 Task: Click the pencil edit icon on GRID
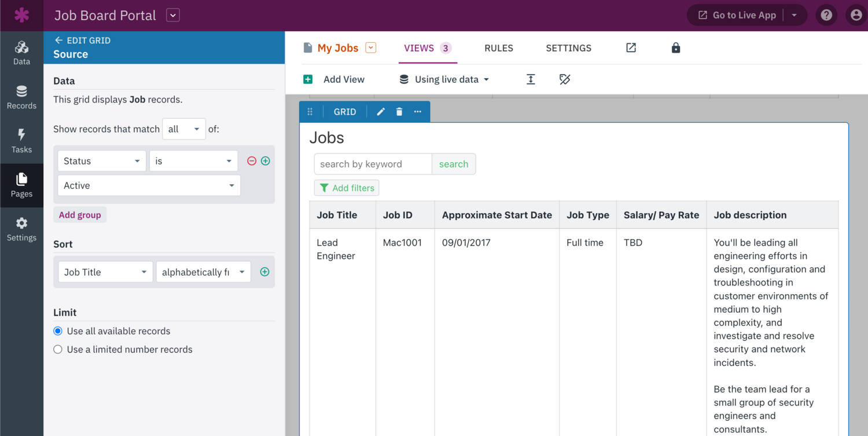coord(381,112)
